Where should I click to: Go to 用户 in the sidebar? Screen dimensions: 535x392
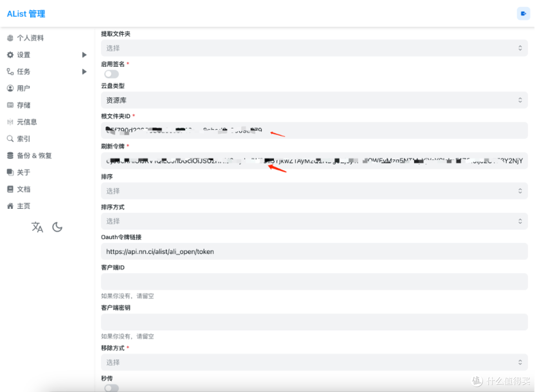(x=24, y=88)
